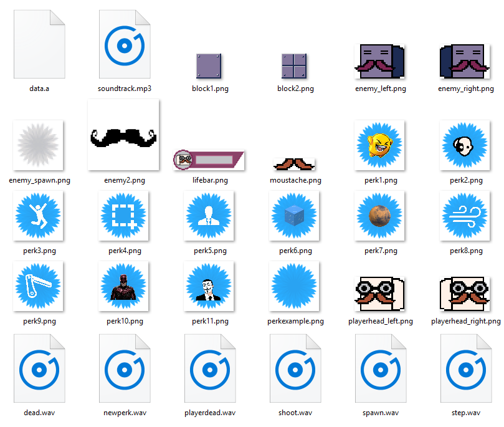Select the perk11.png masked man icon
Image resolution: width=504 pixels, height=427 pixels.
pos(209,286)
